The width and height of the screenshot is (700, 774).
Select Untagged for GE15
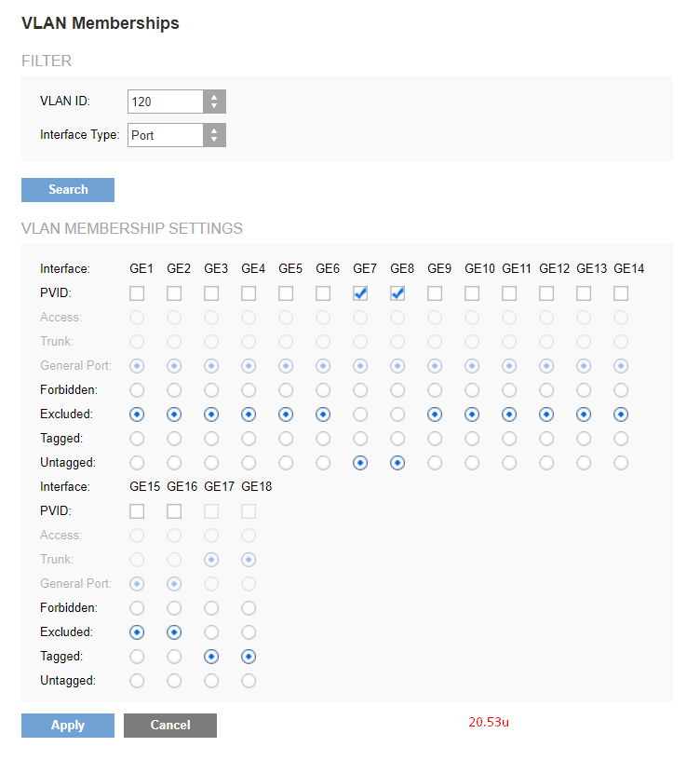tap(137, 680)
